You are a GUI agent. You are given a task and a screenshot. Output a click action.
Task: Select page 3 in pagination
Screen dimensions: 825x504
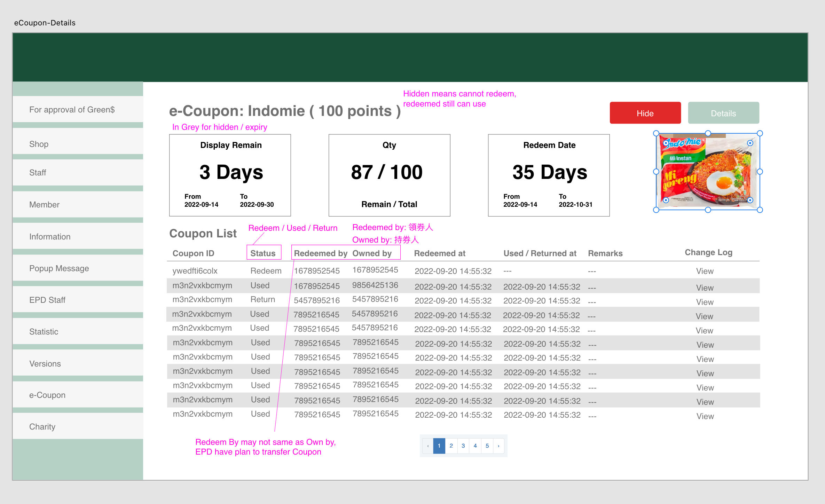tap(463, 446)
